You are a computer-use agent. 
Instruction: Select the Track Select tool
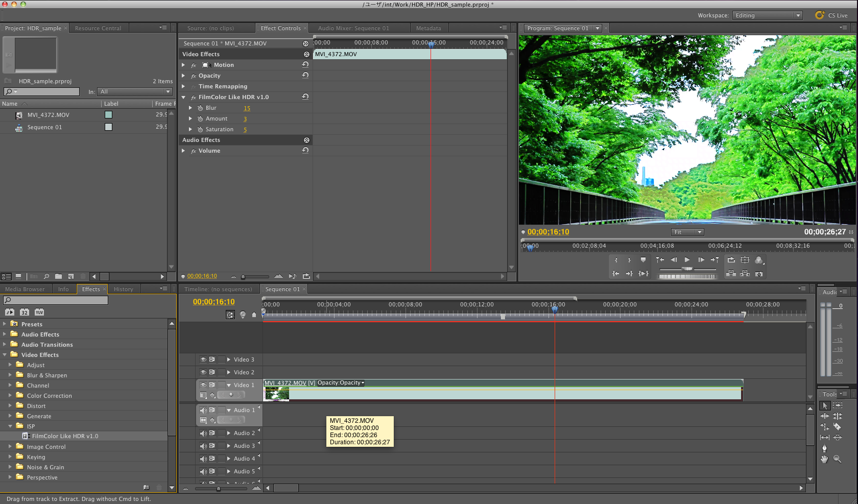pos(838,405)
